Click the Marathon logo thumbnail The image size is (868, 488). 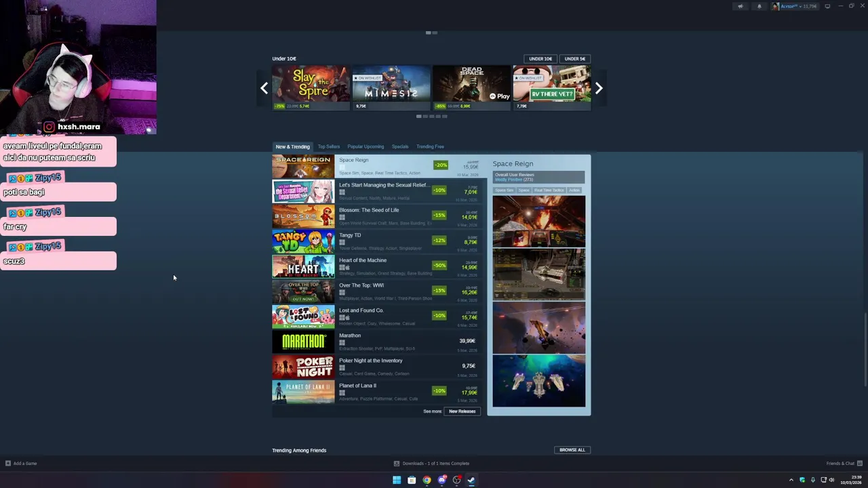[x=303, y=342]
